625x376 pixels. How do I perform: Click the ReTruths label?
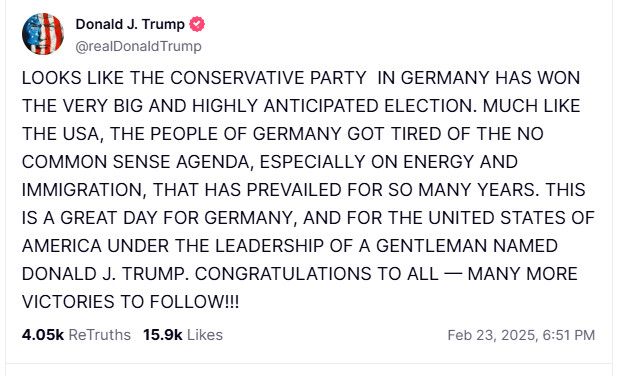100,335
